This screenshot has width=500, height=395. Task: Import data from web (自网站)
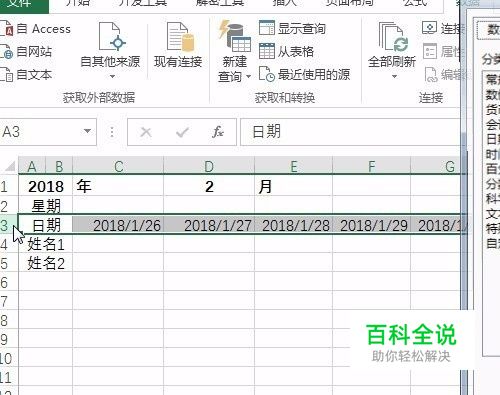pos(26,52)
